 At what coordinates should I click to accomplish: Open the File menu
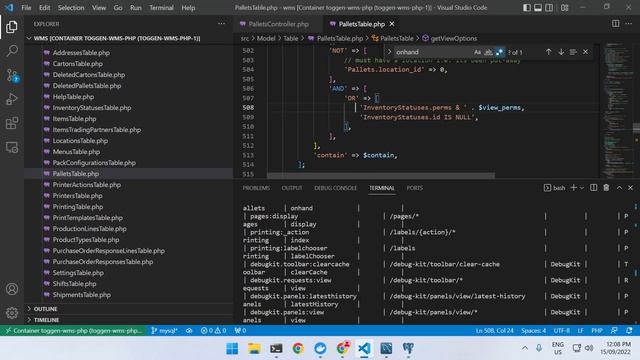click(26, 8)
